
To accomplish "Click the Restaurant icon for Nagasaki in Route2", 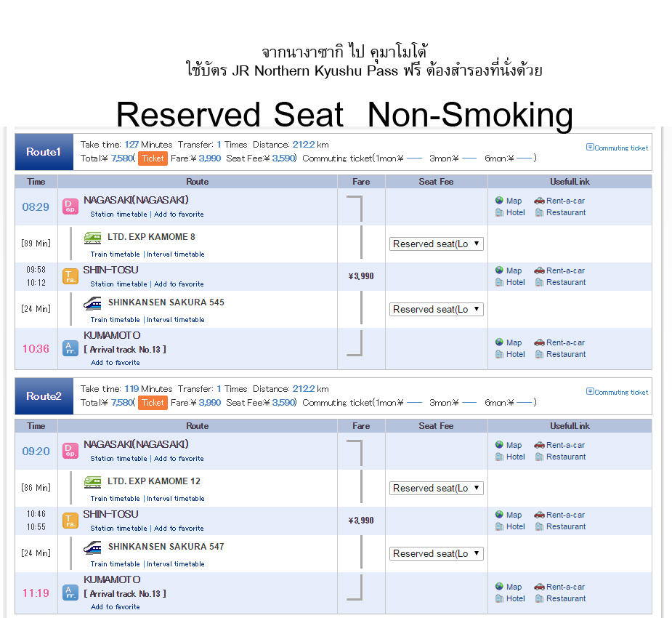I will point(539,457).
